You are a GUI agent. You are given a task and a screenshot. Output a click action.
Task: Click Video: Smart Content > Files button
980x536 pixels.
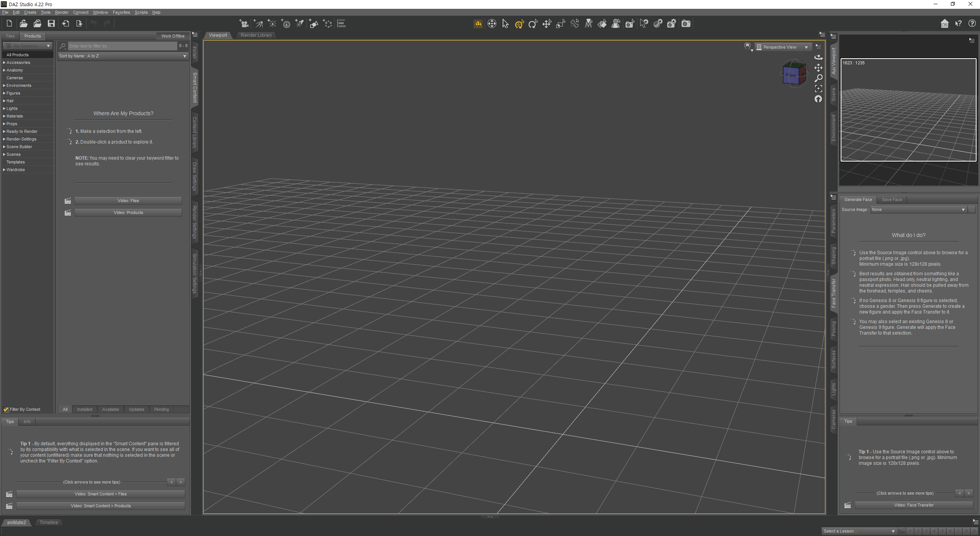click(x=101, y=494)
